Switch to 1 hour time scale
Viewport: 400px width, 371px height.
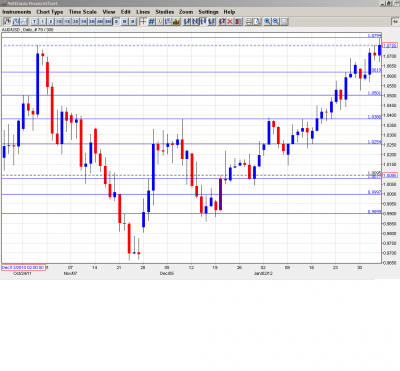[84, 22]
